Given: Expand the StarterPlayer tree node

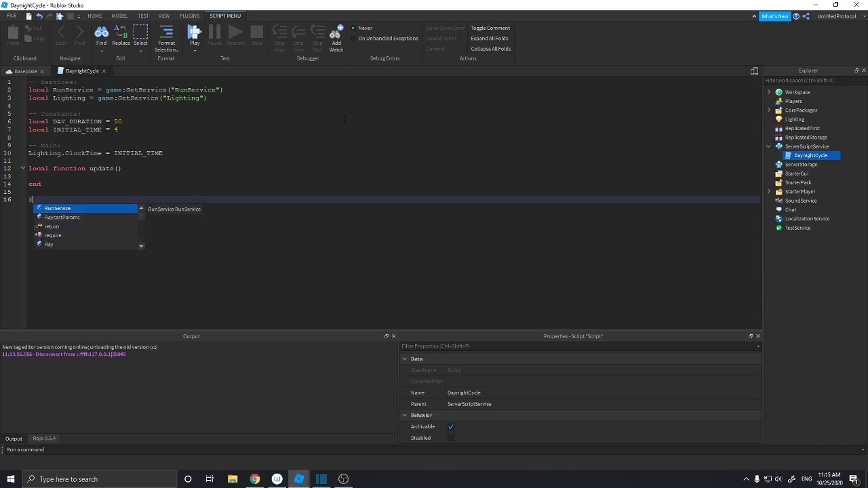Looking at the screenshot, I should coord(769,192).
